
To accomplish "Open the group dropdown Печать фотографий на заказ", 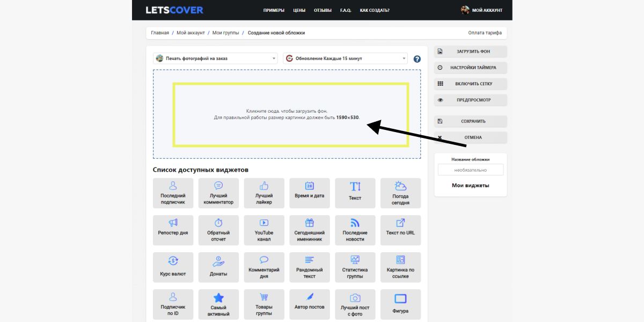I will (x=215, y=58).
